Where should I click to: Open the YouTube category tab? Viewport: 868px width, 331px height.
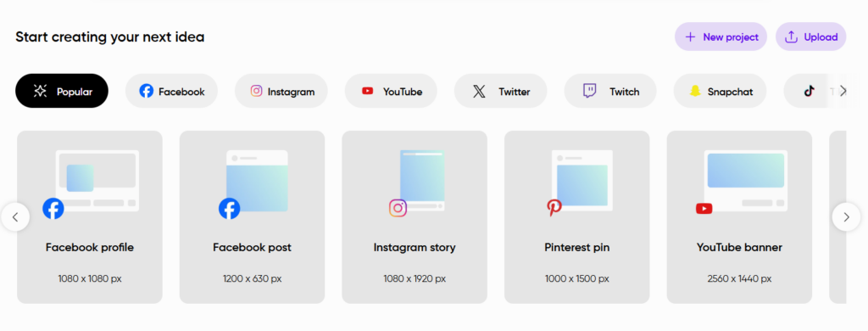click(391, 91)
